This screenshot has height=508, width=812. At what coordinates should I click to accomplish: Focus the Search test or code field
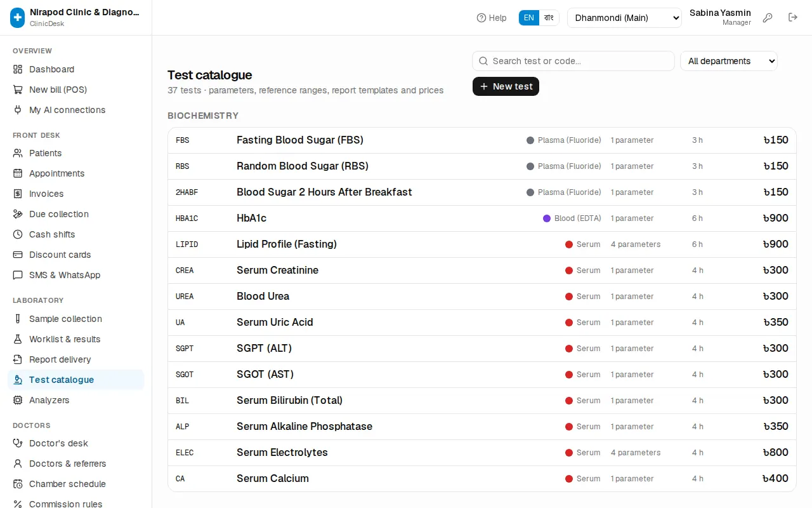(573, 61)
